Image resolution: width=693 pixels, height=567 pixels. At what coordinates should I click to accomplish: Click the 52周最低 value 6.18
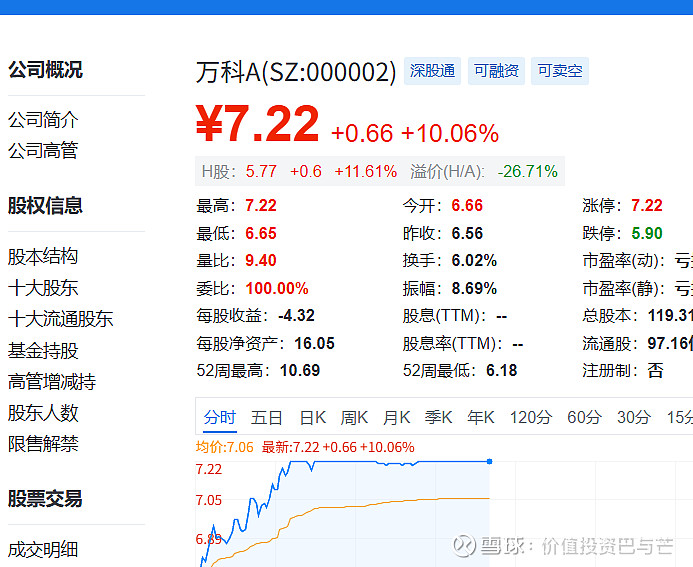tap(502, 370)
